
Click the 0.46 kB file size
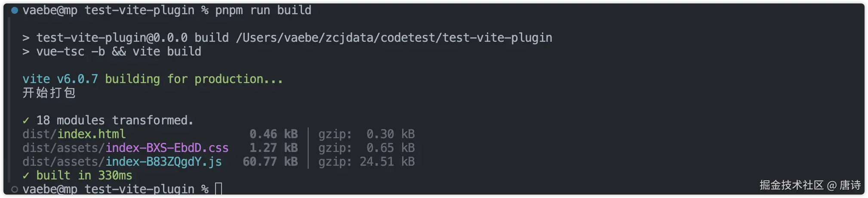coord(274,134)
